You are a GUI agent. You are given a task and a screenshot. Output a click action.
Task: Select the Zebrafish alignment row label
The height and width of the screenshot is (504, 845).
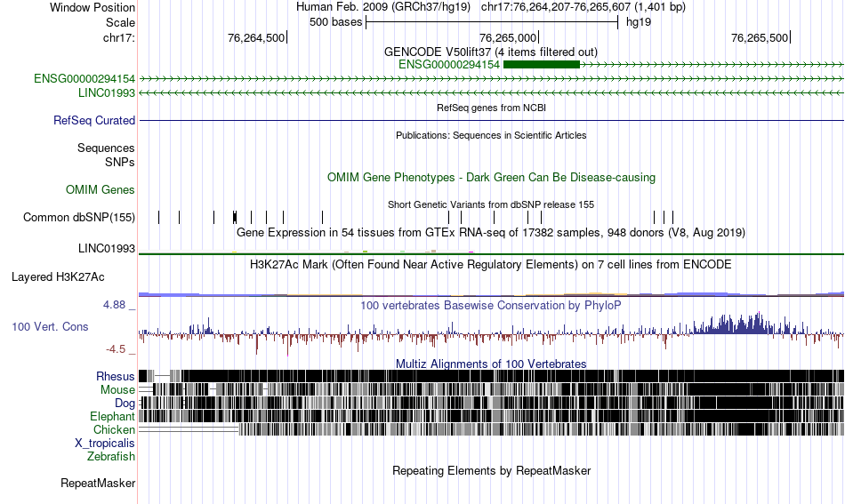(111, 456)
